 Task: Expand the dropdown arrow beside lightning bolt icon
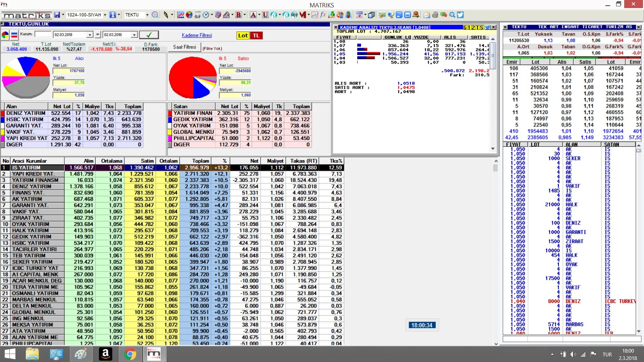click(x=172, y=15)
